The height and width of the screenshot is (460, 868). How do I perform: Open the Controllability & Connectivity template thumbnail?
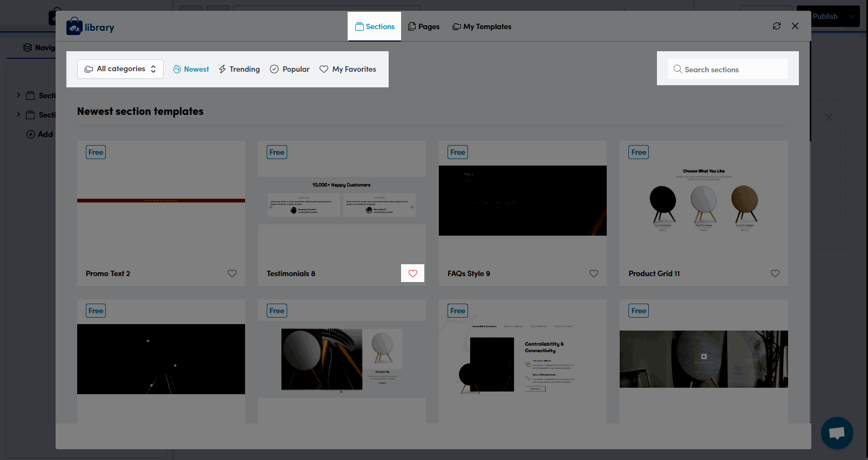tap(523, 361)
